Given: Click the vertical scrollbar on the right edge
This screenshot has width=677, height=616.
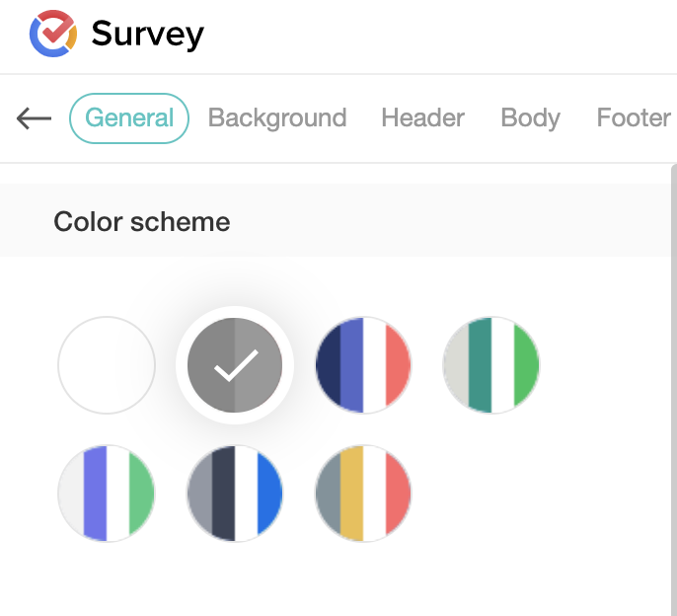Looking at the screenshot, I should (x=672, y=395).
